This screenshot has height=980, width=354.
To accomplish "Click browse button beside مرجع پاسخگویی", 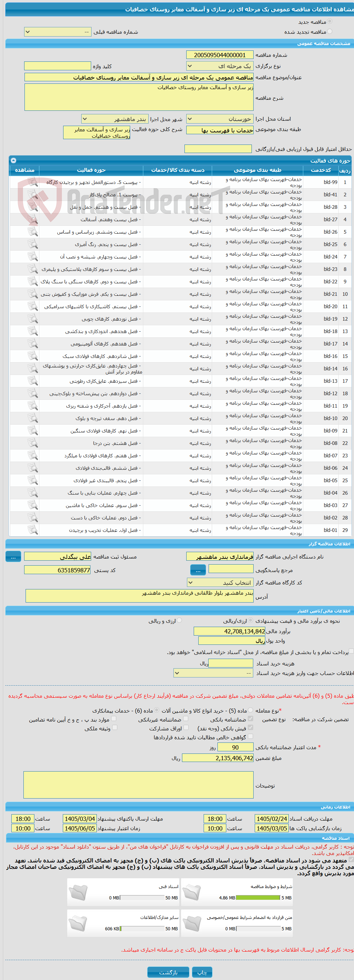I will point(198,570).
